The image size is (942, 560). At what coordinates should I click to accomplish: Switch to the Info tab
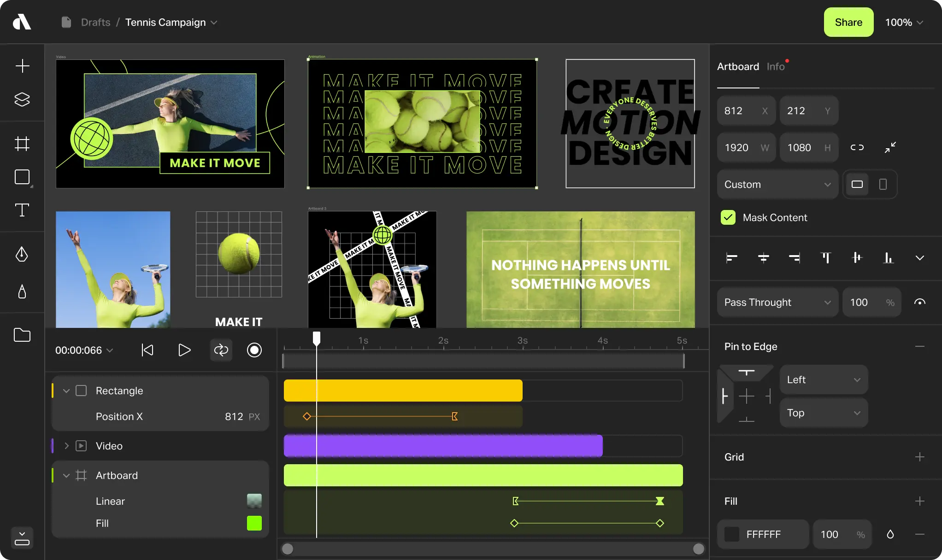(777, 66)
